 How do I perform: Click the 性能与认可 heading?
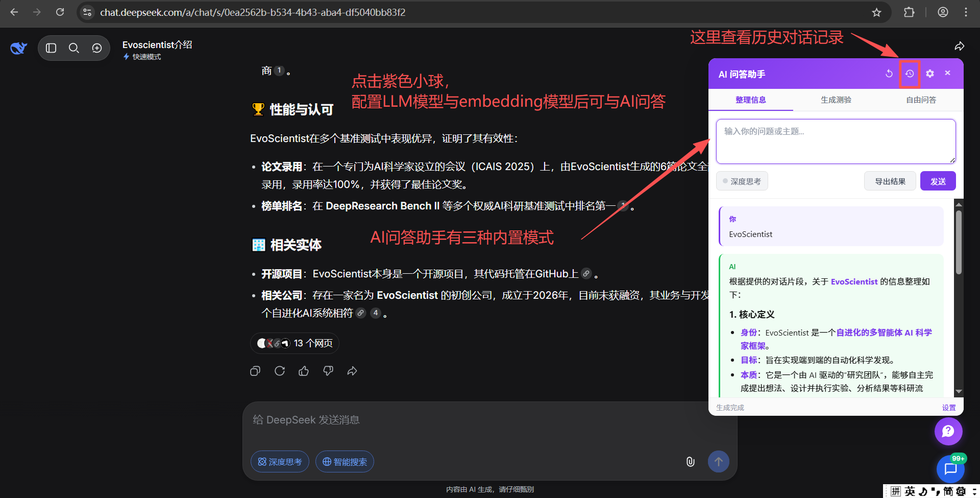pos(293,109)
